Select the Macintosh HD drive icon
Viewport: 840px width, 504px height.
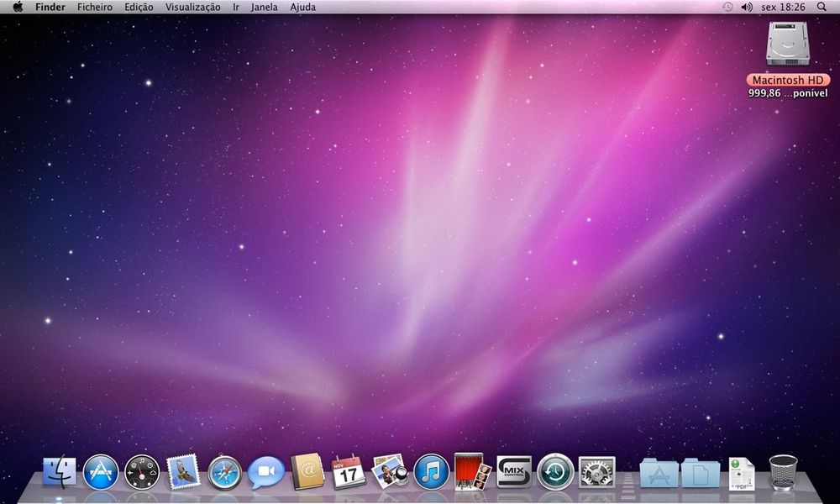[787, 44]
